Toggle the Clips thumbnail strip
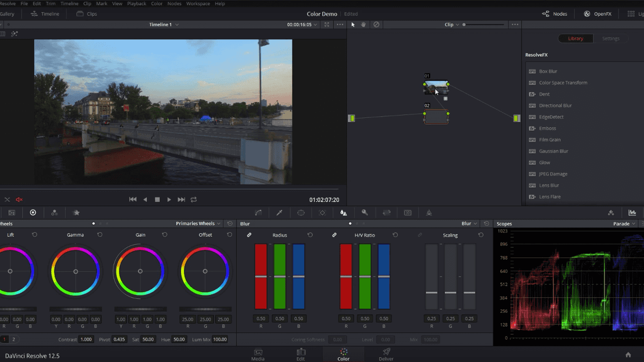This screenshot has height=362, width=644. point(86,14)
